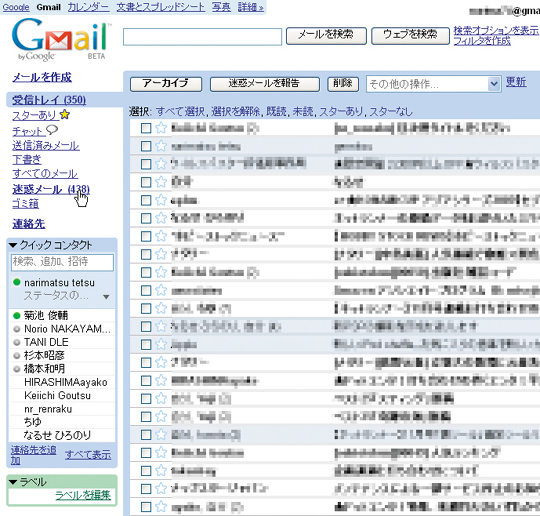Click the 迷惑メールを報告 button
The width and height of the screenshot is (540, 516).
[x=264, y=84]
